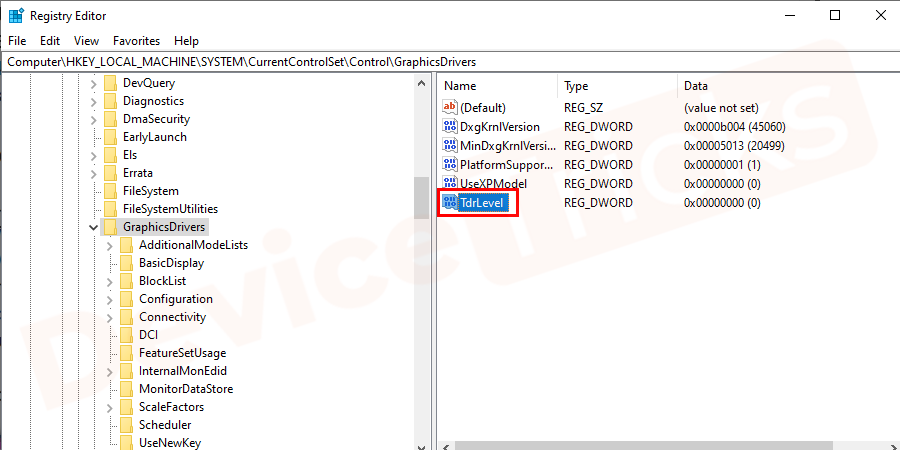Click the tree pane scroll up arrow
Image resolution: width=900 pixels, height=450 pixels.
422,83
